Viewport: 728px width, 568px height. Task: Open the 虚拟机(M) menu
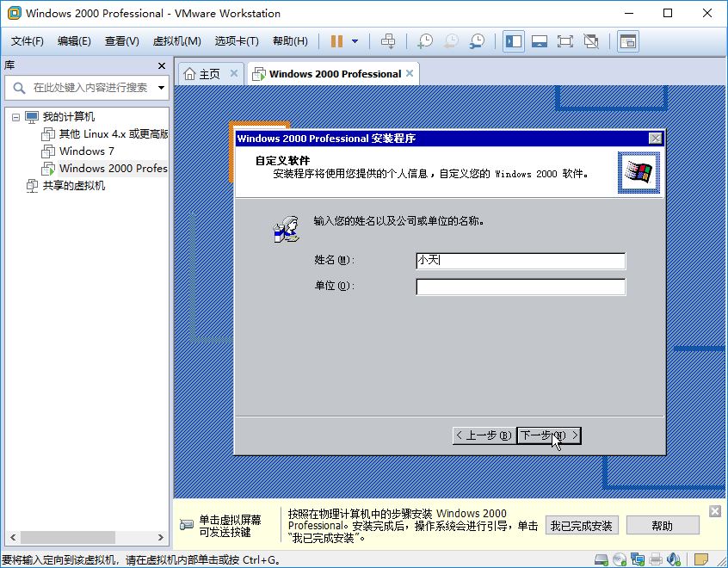coord(177,41)
